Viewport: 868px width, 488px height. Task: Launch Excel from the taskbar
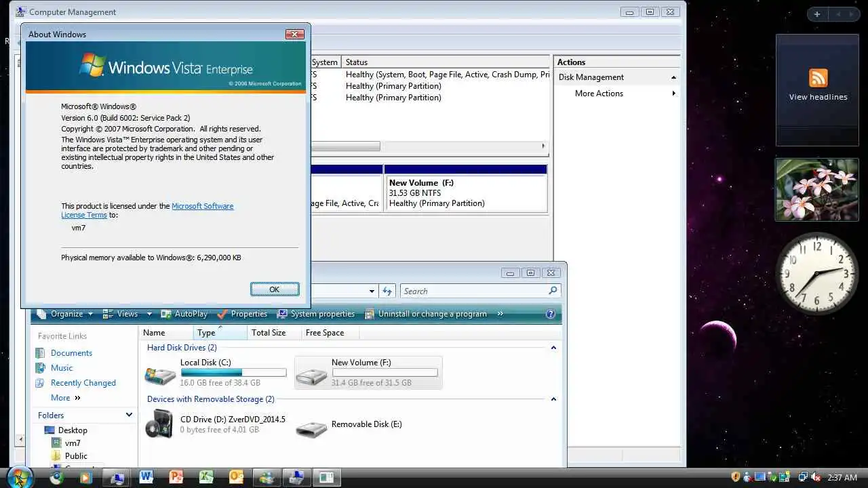[206, 477]
